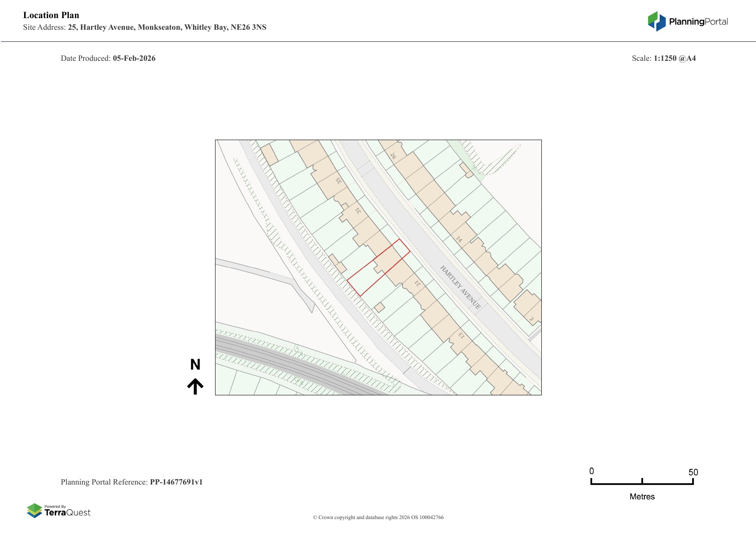Click the PlanningPortal logo in the header
Image resolution: width=756 pixels, height=535 pixels.
[x=687, y=22]
